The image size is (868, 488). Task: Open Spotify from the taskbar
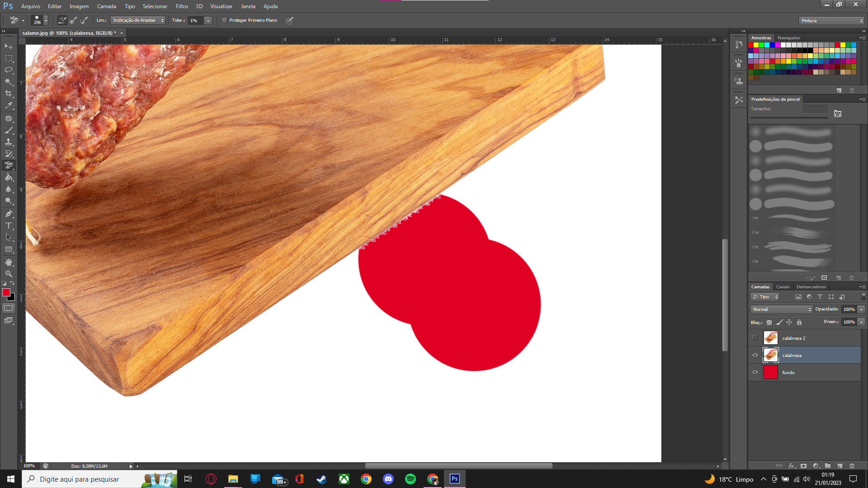point(410,479)
